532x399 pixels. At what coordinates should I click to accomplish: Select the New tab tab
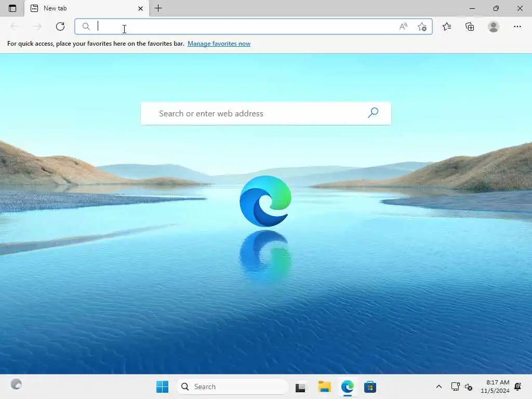86,8
